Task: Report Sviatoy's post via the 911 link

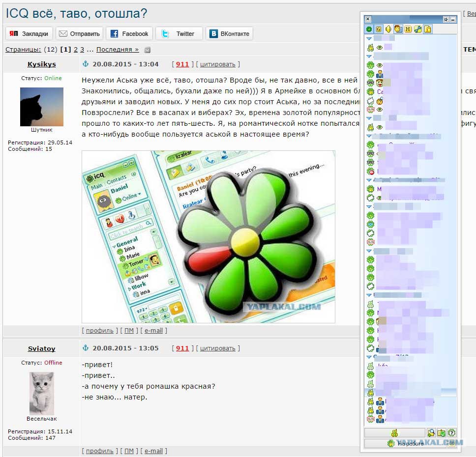Action: pyautogui.click(x=182, y=348)
